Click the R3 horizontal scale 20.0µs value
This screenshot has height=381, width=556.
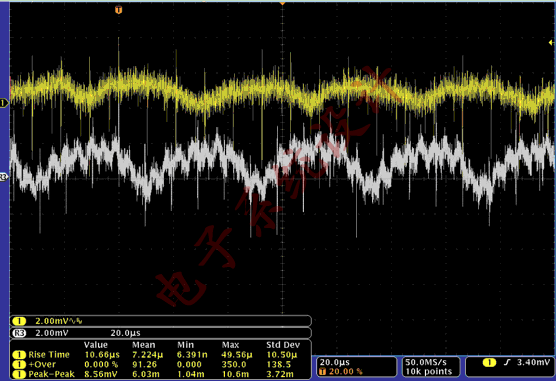(x=126, y=333)
